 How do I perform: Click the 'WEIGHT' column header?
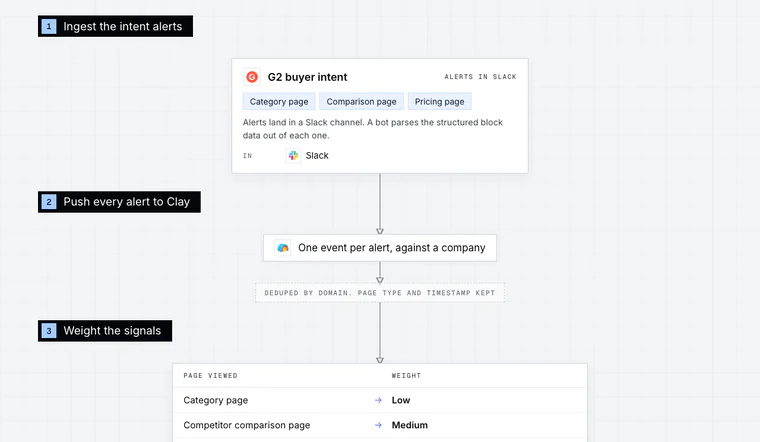point(406,376)
